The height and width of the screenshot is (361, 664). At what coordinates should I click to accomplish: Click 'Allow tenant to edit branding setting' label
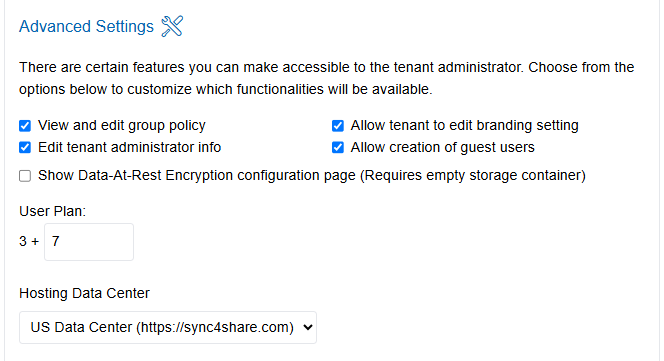click(x=465, y=125)
